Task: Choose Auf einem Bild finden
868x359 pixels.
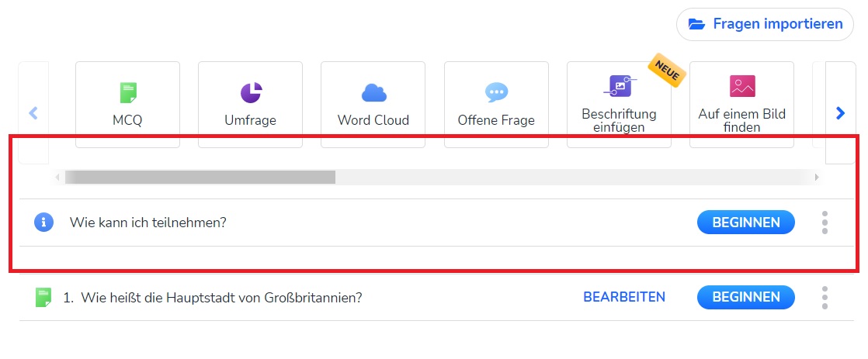Action: click(x=741, y=105)
